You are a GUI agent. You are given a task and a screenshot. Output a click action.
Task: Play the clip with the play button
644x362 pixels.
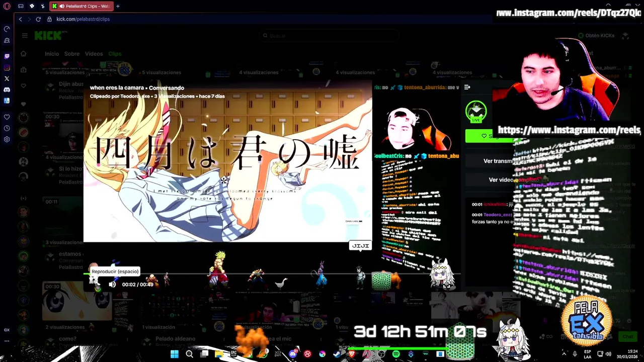98,285
